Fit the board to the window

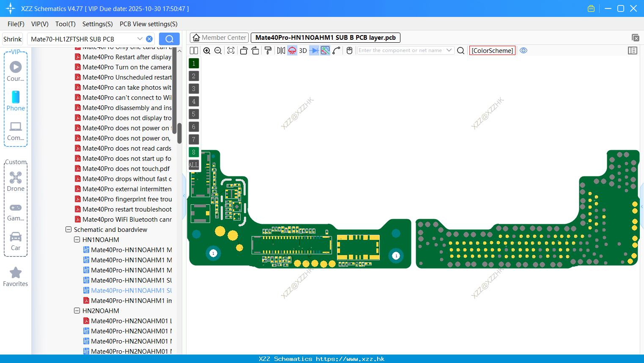[x=231, y=50]
